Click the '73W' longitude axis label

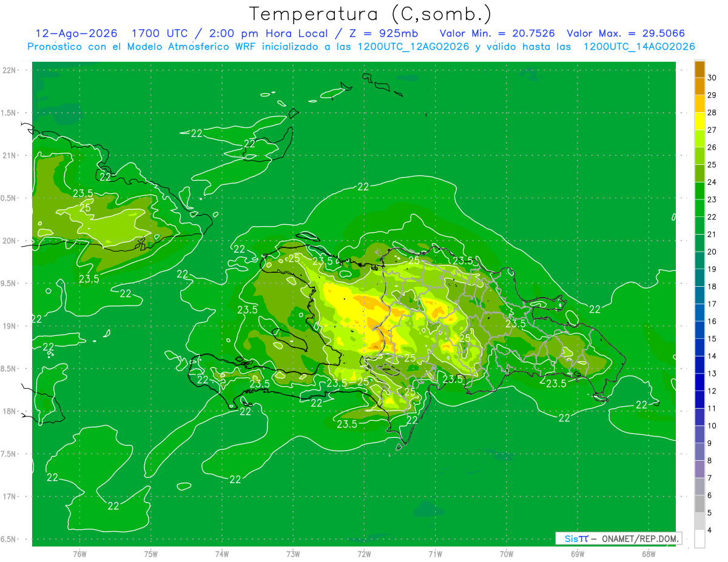coord(293,554)
